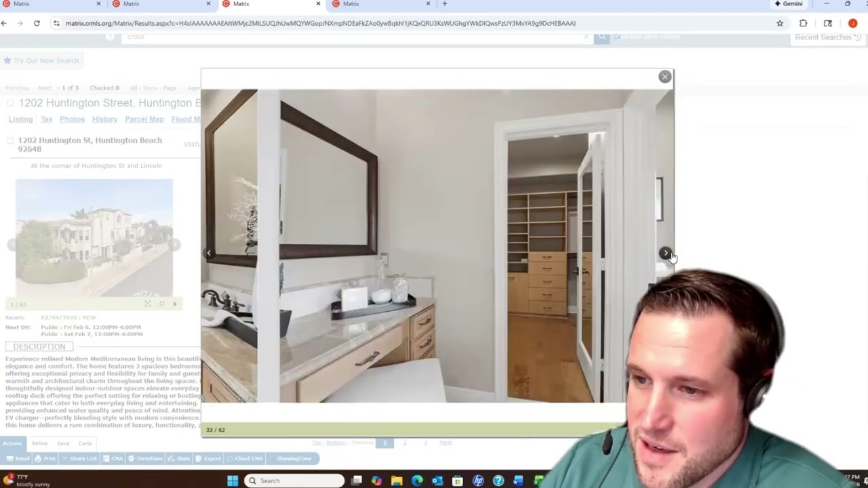Click the Directions button
868x488 pixels.
[146, 459]
